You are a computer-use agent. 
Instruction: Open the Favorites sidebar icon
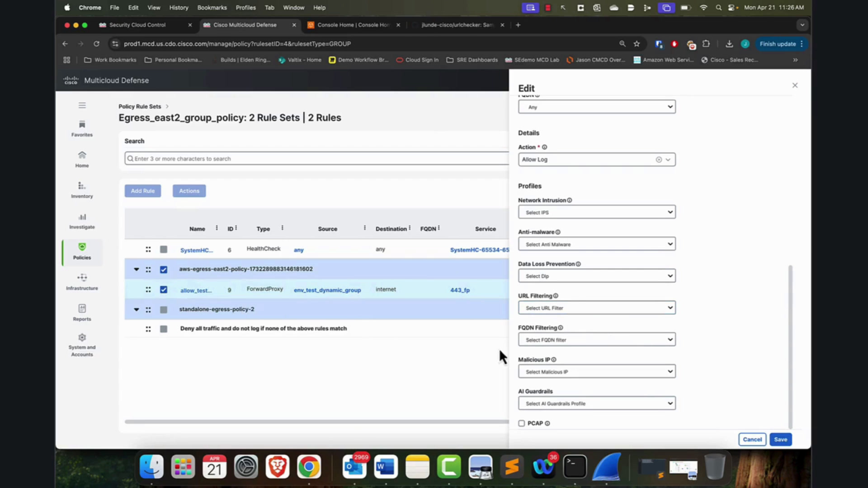[x=82, y=128]
